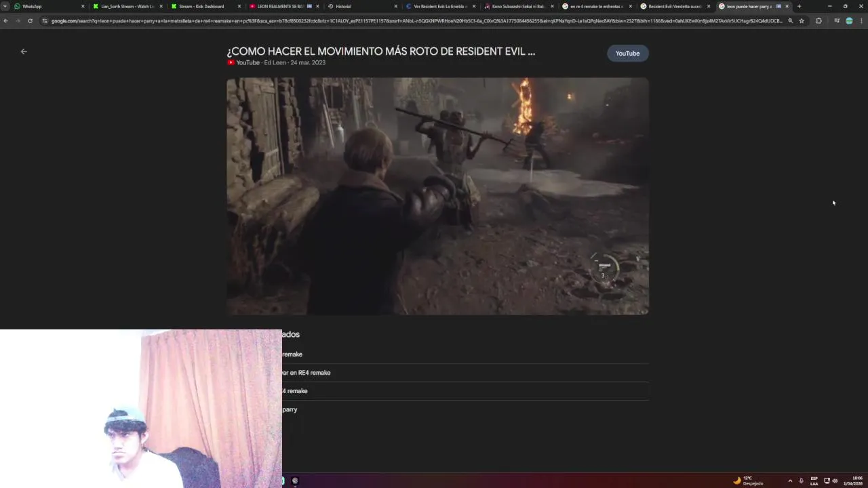Click the address bar URL field
This screenshot has height=488, width=868.
[x=416, y=21]
